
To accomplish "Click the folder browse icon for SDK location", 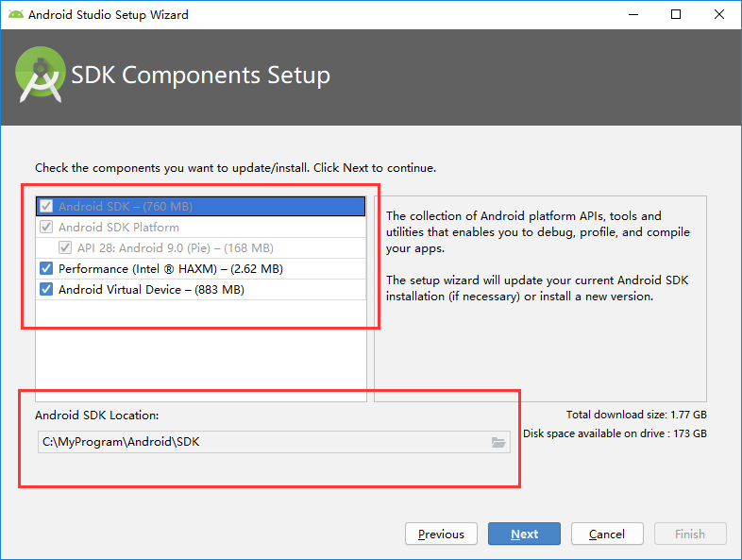I will point(497,442).
